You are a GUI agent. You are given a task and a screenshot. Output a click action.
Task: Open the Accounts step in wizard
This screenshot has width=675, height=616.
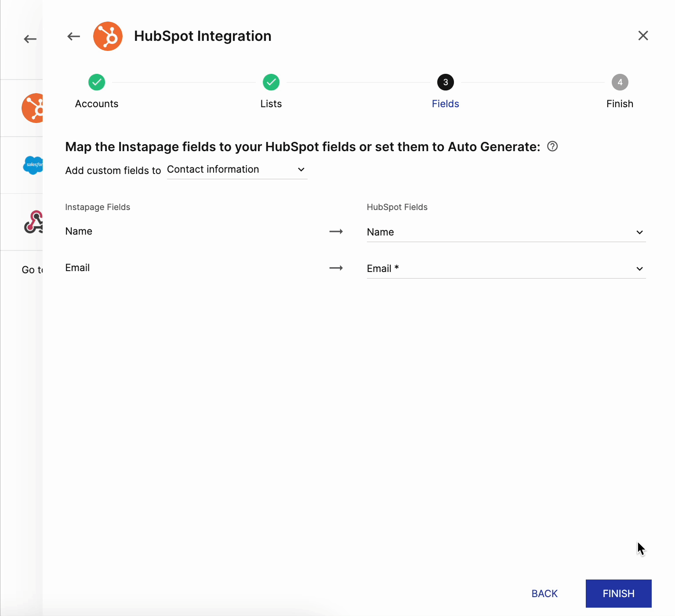click(x=97, y=91)
